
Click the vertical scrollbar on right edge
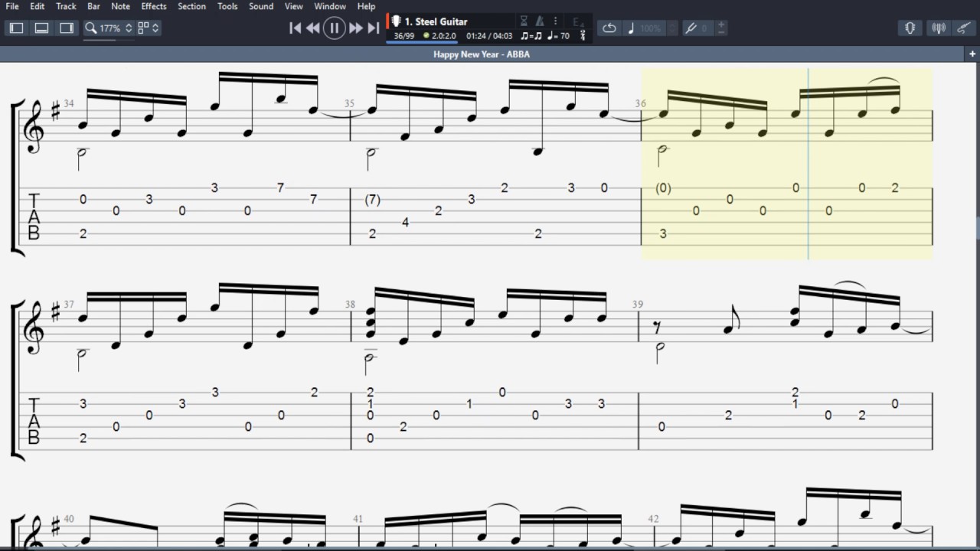[978, 227]
